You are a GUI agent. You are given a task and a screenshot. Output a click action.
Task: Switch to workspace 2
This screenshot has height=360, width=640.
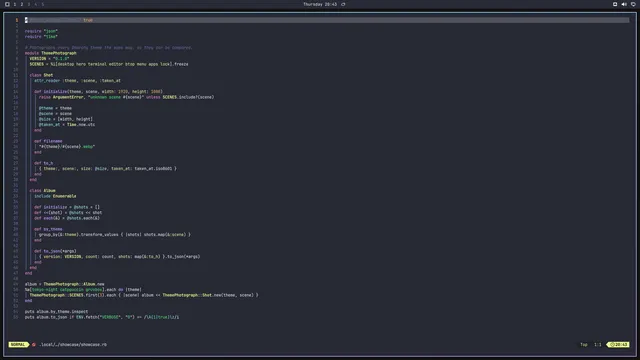click(x=22, y=4)
